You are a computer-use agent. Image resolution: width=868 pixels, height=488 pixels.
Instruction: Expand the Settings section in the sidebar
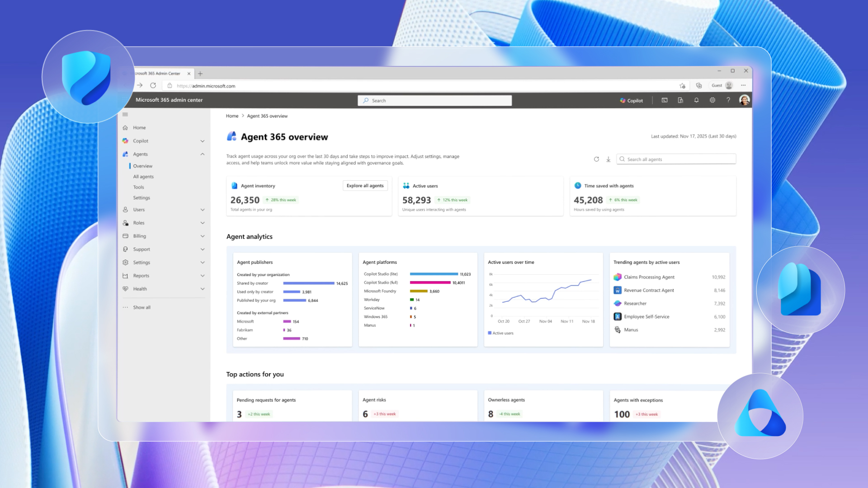(x=202, y=262)
